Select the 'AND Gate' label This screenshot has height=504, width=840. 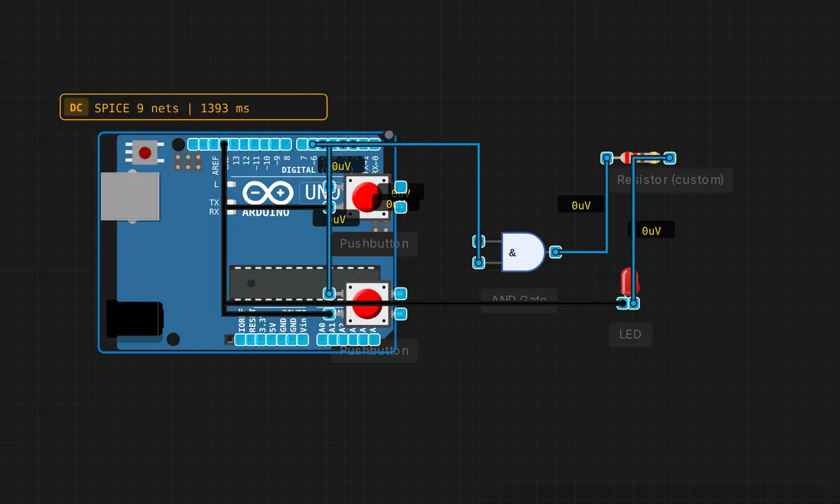[x=519, y=300]
